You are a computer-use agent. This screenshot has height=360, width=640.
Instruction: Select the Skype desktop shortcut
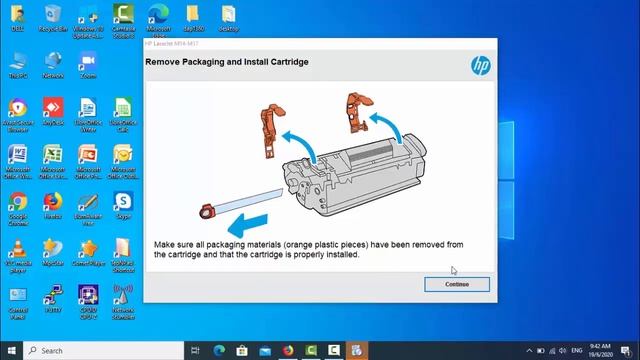(x=123, y=206)
